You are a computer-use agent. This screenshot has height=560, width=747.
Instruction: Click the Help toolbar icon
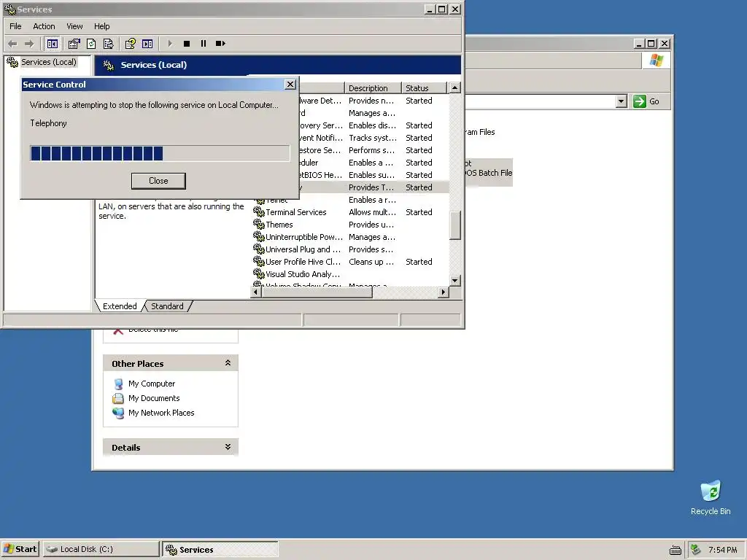(x=130, y=44)
